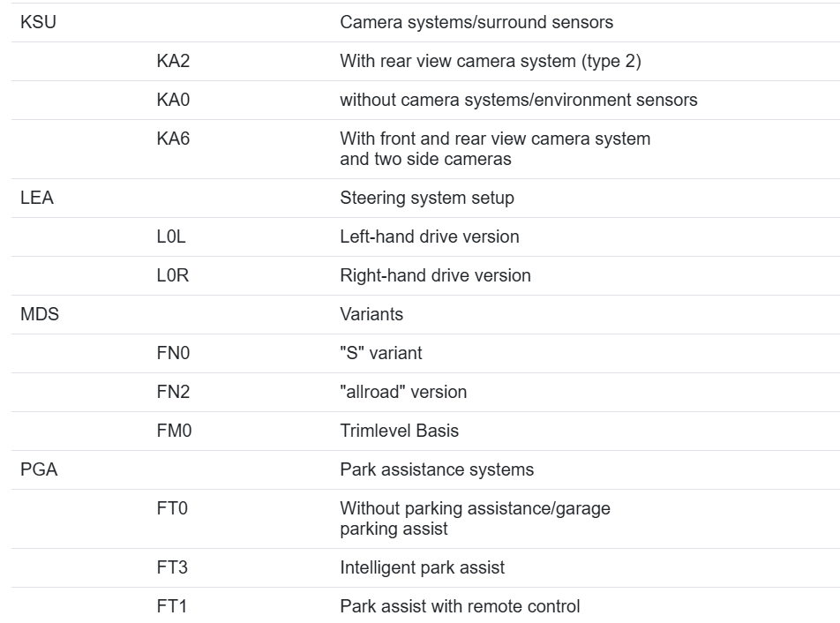840x623 pixels.
Task: Select 'Right-hand drive version' text
Action: click(435, 276)
